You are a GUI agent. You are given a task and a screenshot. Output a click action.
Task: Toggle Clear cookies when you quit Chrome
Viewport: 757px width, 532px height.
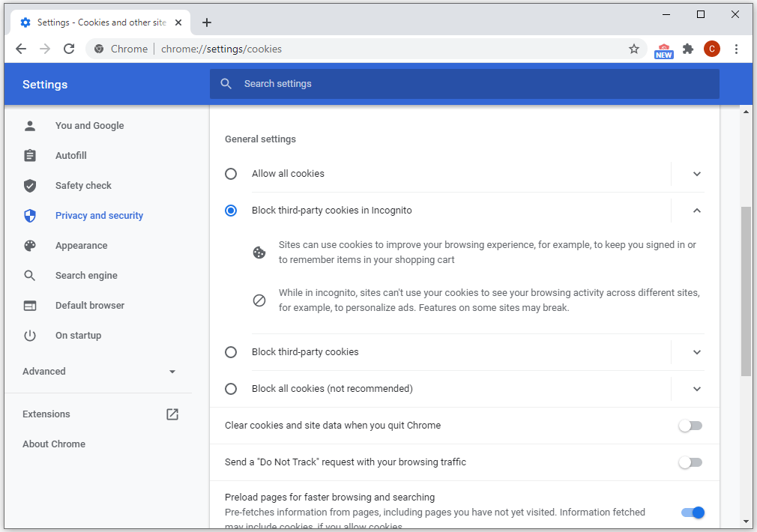pyautogui.click(x=690, y=426)
